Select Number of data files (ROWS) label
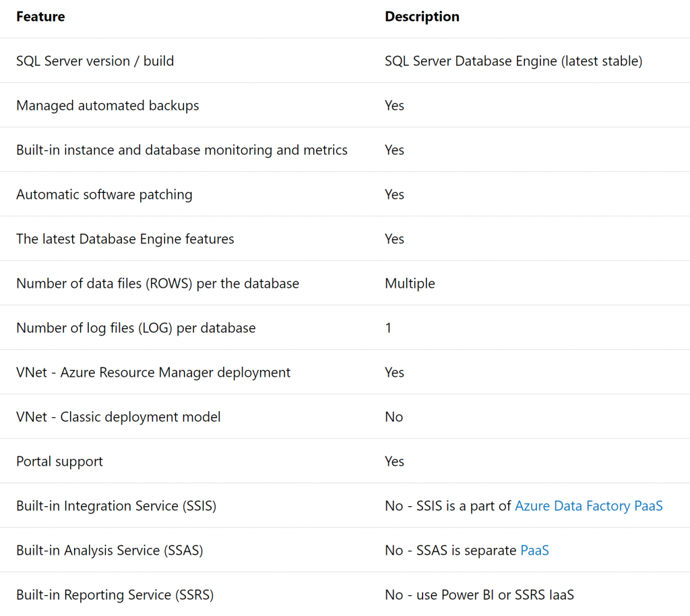This screenshot has width=690, height=616. tap(157, 283)
